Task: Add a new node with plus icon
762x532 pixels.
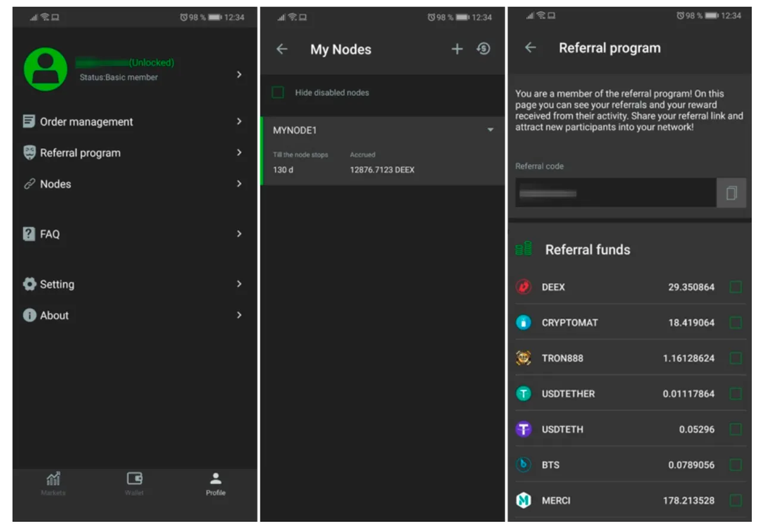Action: (457, 49)
